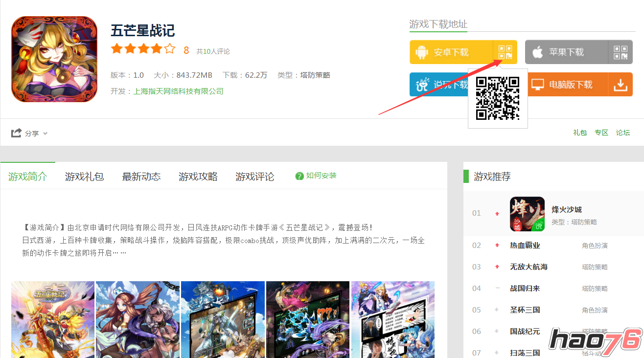Click the red up arrow beside 热血霸业
644x358 pixels.
coord(497,245)
